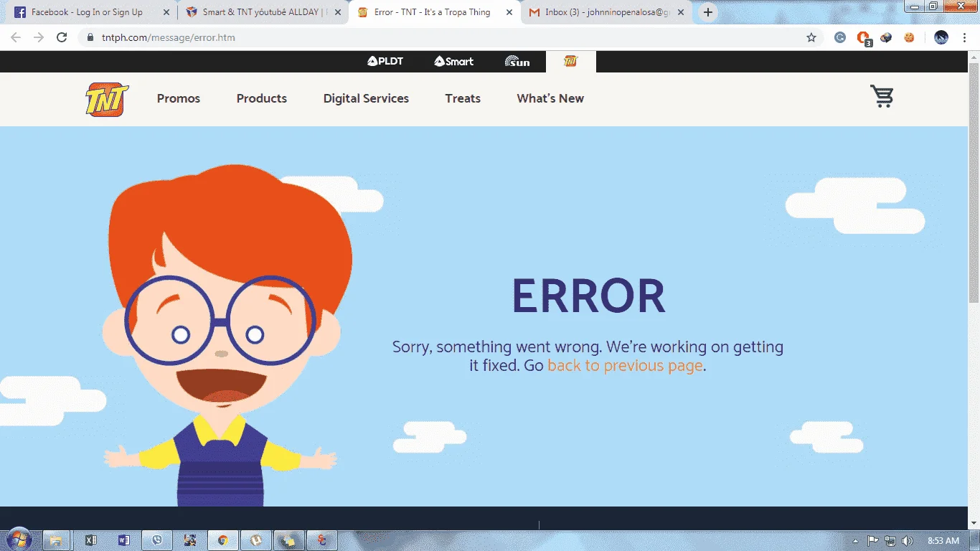Switch to the Gmail Inbox (3) tab
This screenshot has height=551, width=980.
pyautogui.click(x=606, y=12)
